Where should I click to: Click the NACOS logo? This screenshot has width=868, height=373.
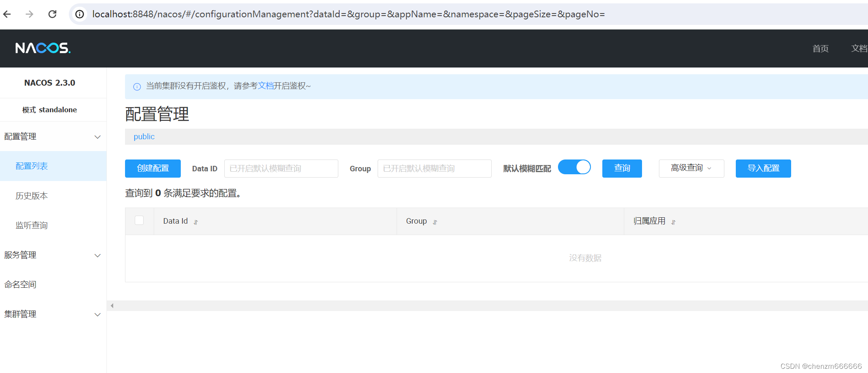click(x=43, y=48)
